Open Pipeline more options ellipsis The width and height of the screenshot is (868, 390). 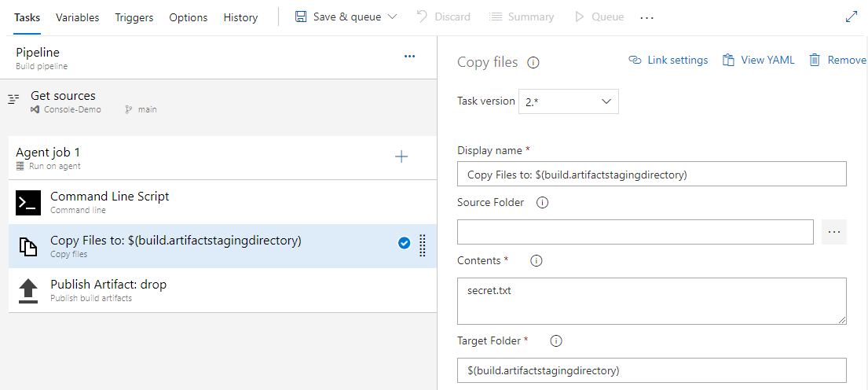click(409, 56)
